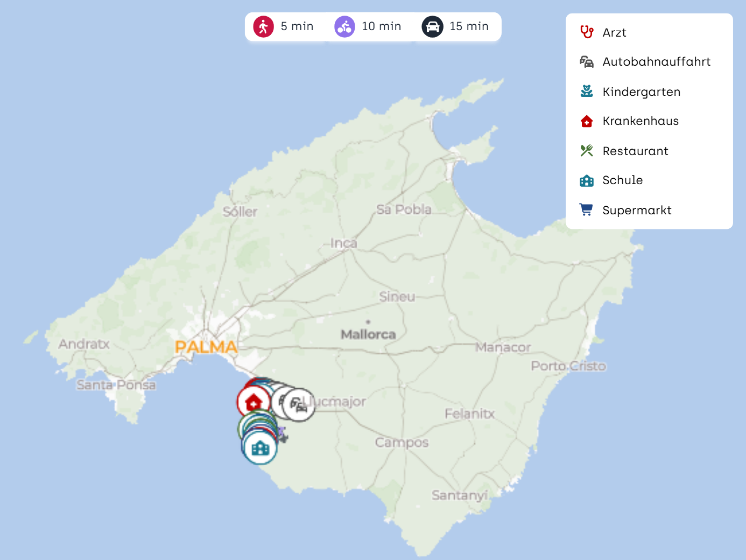Open the red hospital marker on map

click(253, 402)
